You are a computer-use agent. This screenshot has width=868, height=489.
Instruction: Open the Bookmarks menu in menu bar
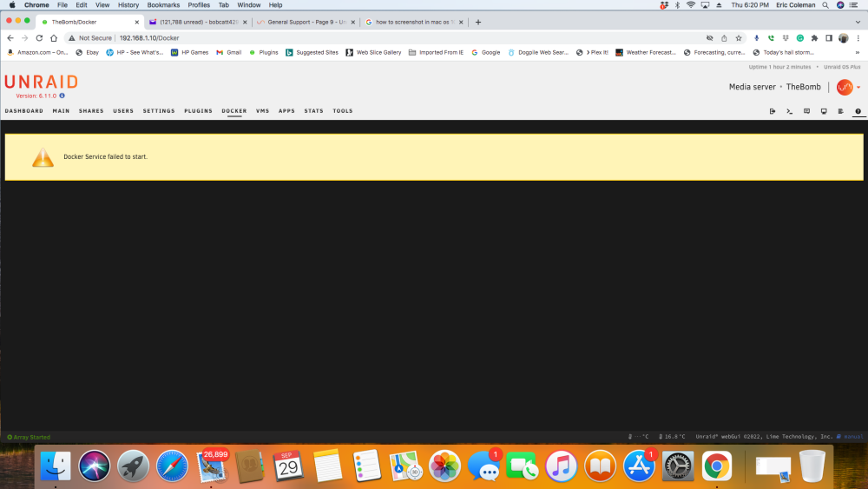point(163,5)
